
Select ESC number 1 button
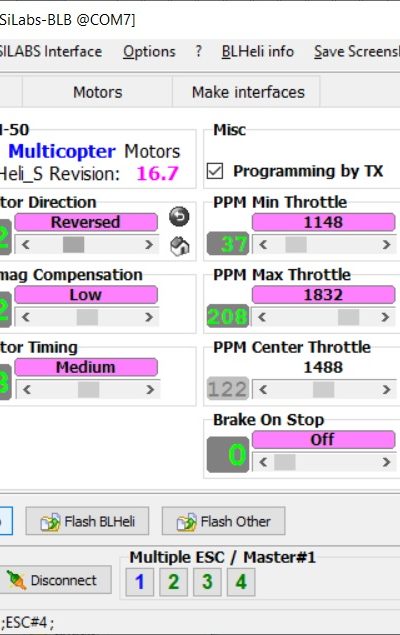[140, 582]
